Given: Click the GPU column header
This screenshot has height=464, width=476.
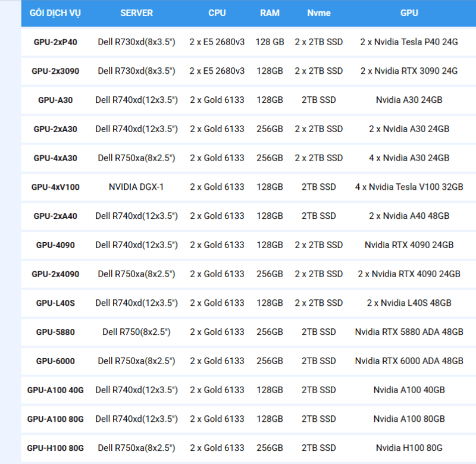Looking at the screenshot, I should [x=409, y=13].
